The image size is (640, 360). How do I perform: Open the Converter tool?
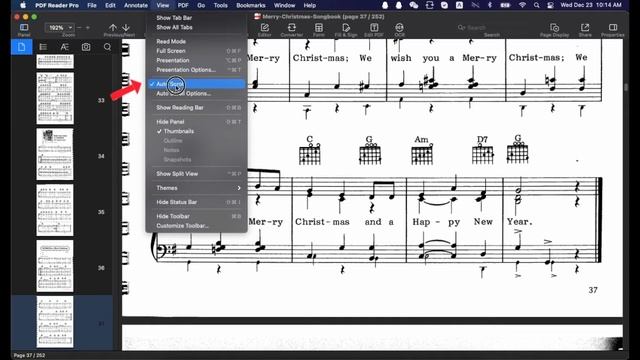291,27
